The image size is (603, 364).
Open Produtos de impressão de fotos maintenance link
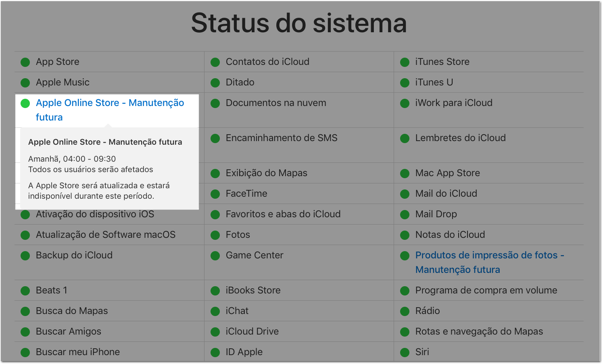[490, 262]
